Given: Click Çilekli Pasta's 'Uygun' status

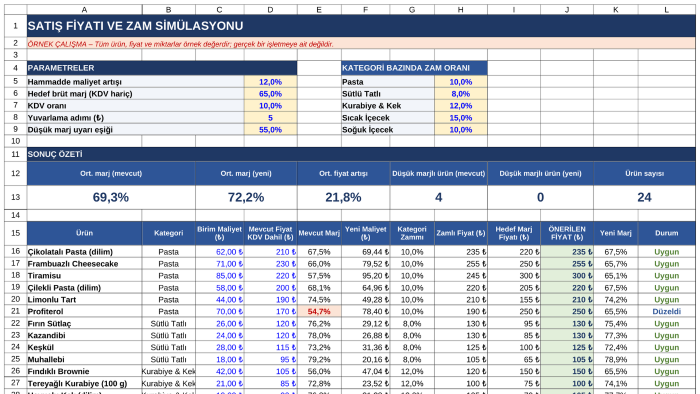Looking at the screenshot, I should 667,288.
